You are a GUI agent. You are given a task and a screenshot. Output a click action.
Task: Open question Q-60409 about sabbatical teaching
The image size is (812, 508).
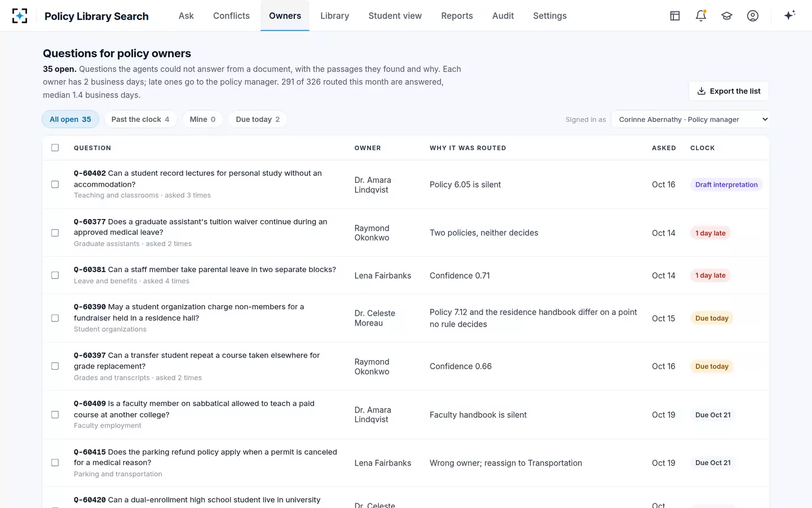194,409
